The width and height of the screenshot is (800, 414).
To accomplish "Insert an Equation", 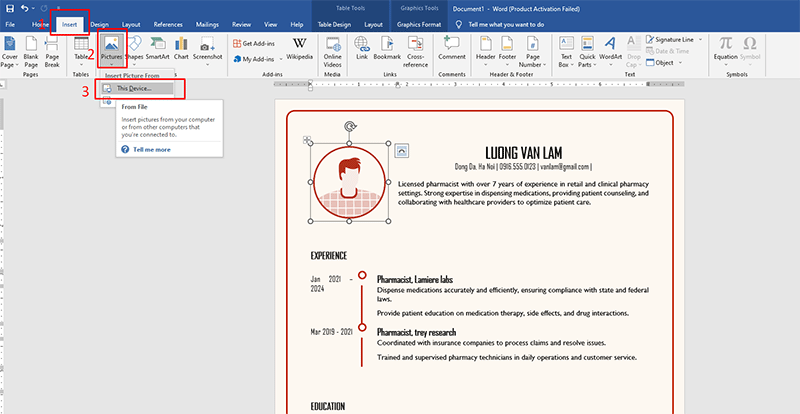I will (x=726, y=50).
